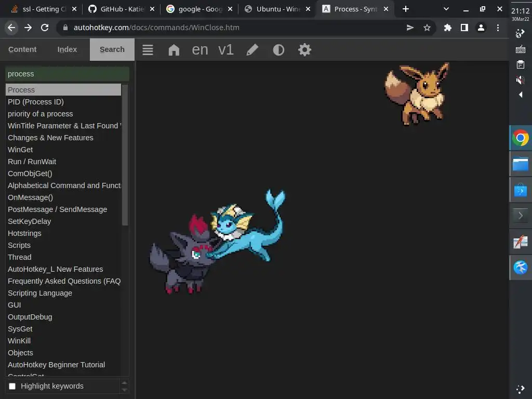Go forward in browser history
Image resolution: width=532 pixels, height=399 pixels.
28,28
